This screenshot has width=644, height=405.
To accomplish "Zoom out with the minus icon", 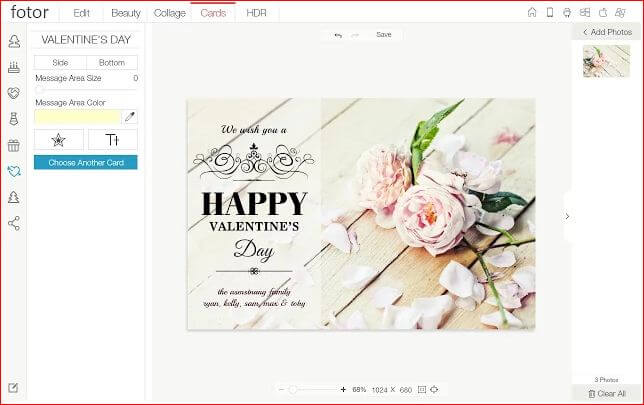I will pos(281,389).
